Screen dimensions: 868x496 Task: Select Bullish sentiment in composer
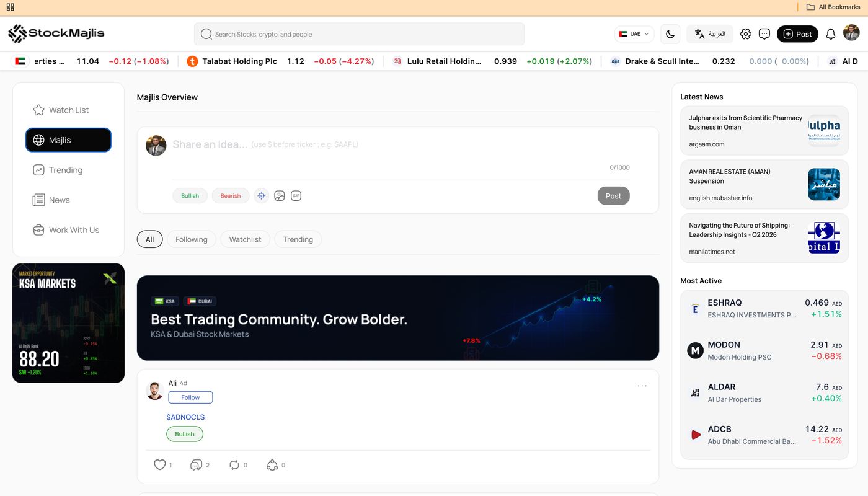coord(190,196)
